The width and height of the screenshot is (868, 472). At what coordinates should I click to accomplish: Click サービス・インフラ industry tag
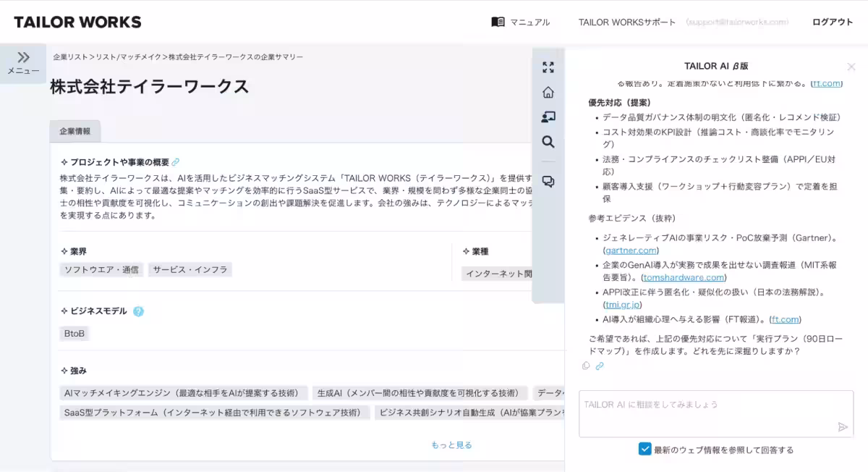190,270
